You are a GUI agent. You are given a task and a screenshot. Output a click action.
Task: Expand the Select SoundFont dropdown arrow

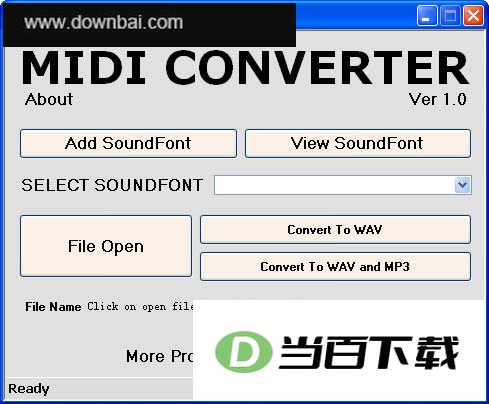click(x=463, y=185)
